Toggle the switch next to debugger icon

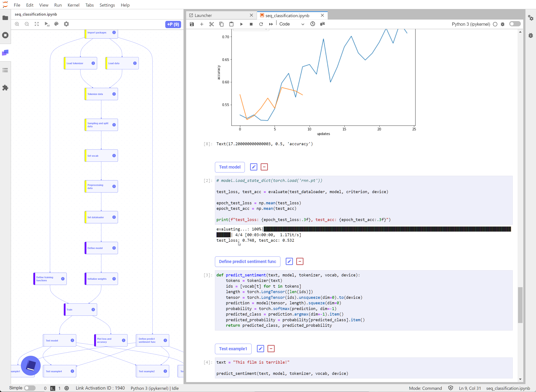(x=514, y=24)
